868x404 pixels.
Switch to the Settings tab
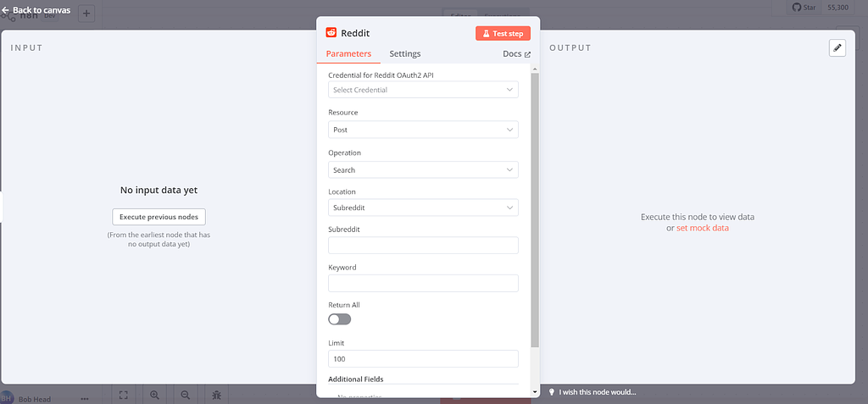405,54
